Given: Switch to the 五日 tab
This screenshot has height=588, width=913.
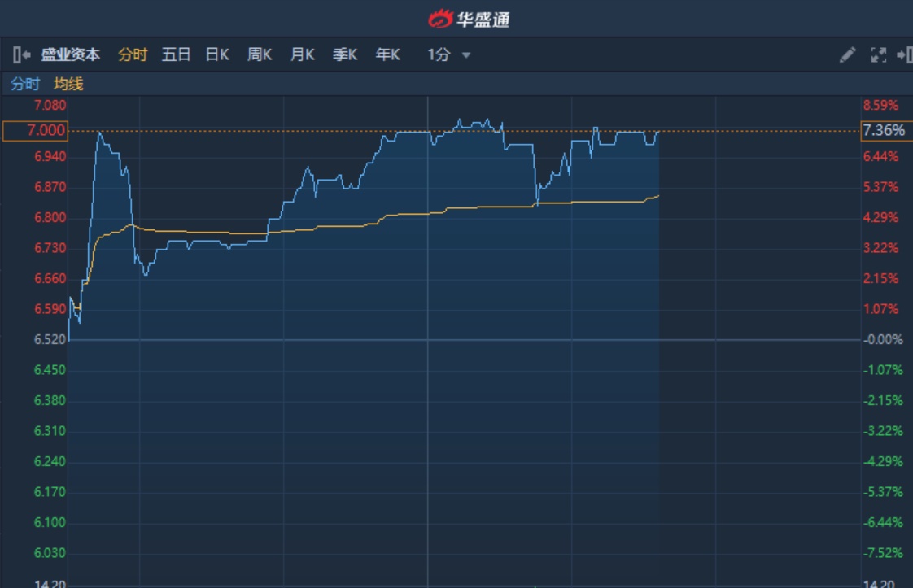Looking at the screenshot, I should click(x=176, y=55).
